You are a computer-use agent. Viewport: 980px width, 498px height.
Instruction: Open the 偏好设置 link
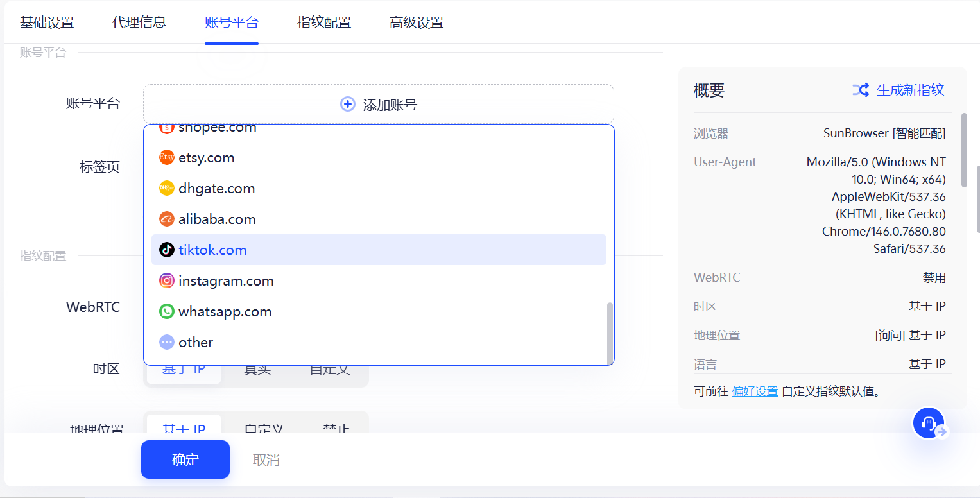click(755, 391)
